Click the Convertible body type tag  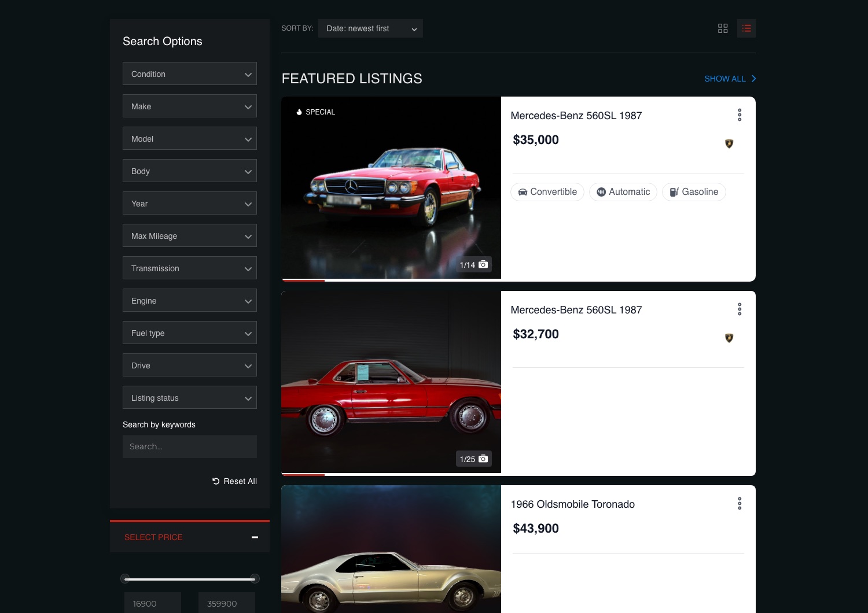[x=547, y=192]
